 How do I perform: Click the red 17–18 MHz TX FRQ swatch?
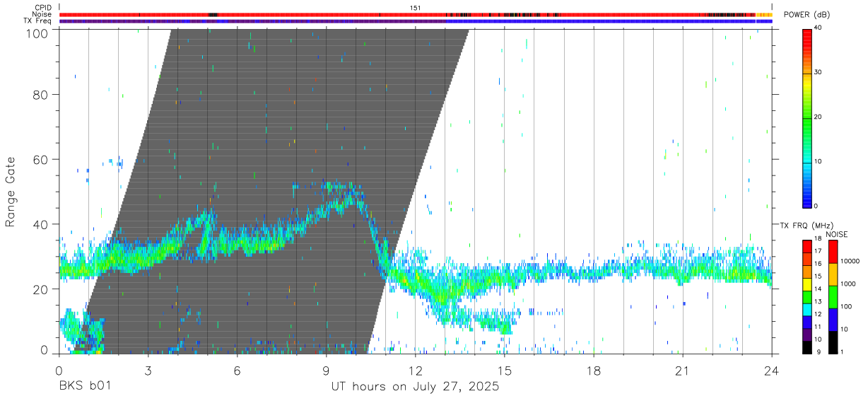pos(807,247)
